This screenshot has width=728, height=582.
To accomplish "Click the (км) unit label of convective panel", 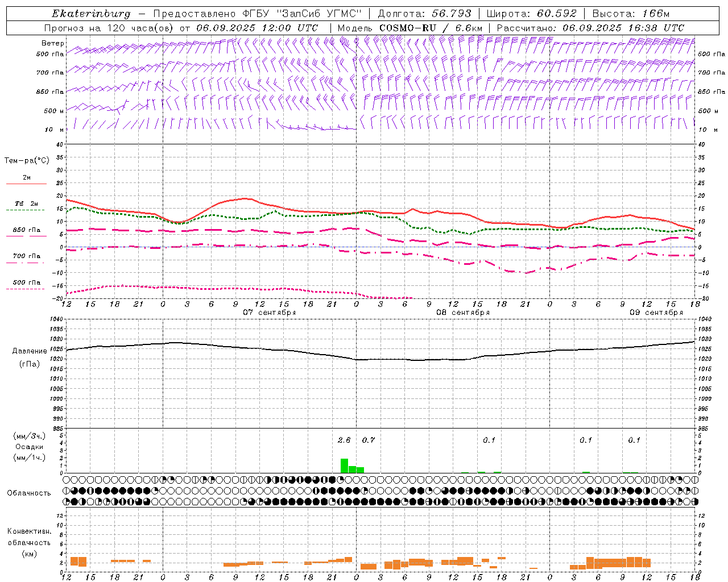I will [29, 554].
